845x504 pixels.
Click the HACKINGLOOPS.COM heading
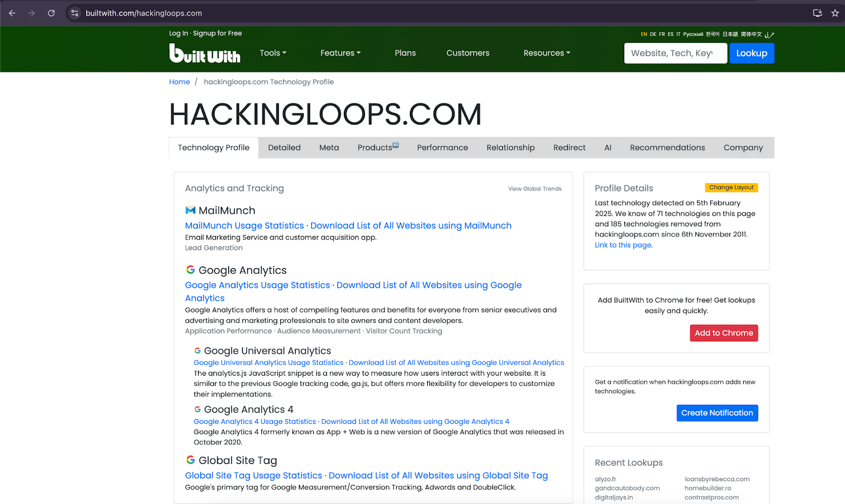[x=325, y=114]
